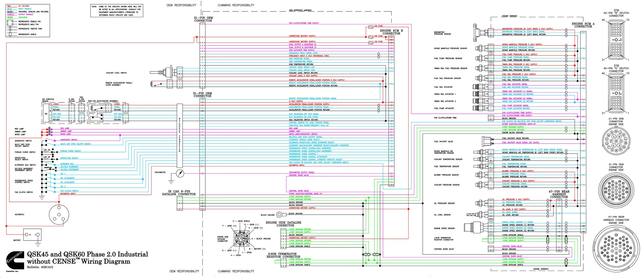Click the "Bulletin 4021410" text
Screen dimensions: 644x278
(x=40, y=267)
